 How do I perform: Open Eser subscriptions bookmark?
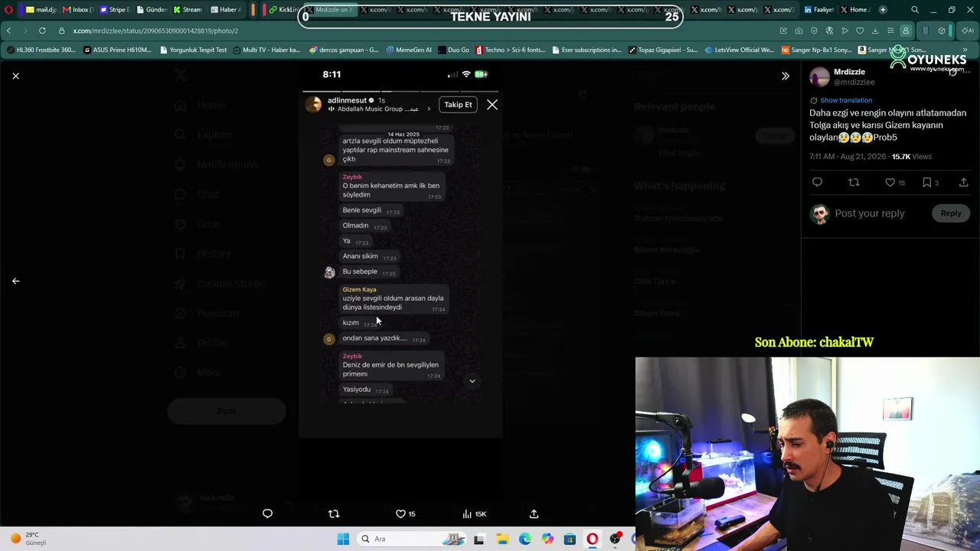point(586,50)
